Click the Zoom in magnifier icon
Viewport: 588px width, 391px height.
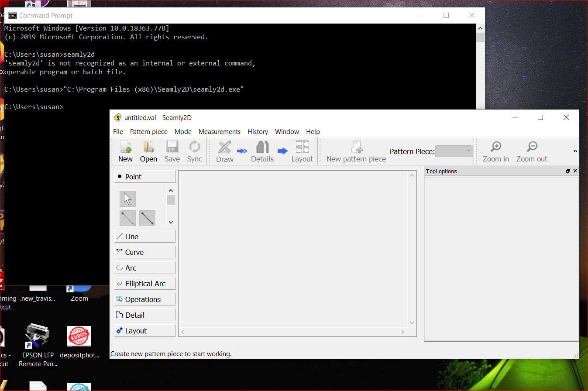[x=495, y=151]
